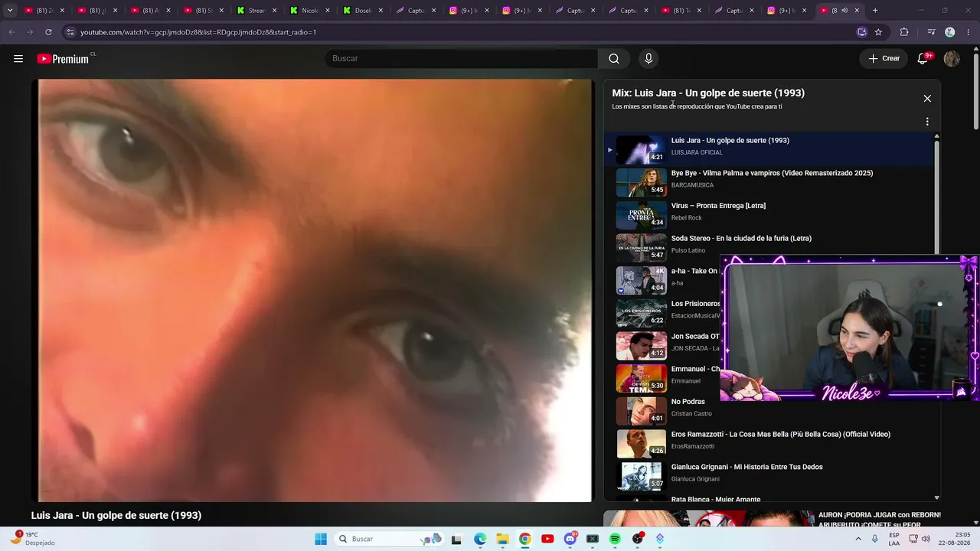Play Soda Stereo - En la ciudad de la furia
Screen dimensions: 980x551
pyautogui.click(x=741, y=238)
